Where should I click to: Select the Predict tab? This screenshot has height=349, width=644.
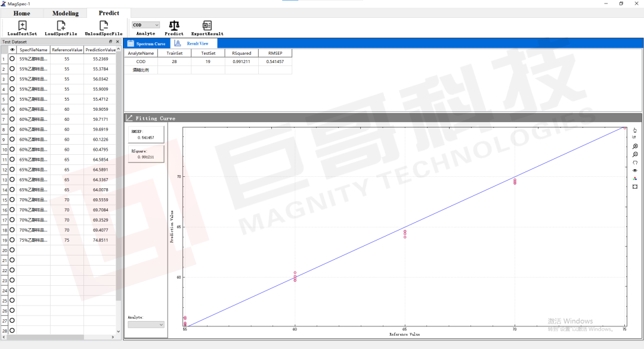pyautogui.click(x=109, y=13)
